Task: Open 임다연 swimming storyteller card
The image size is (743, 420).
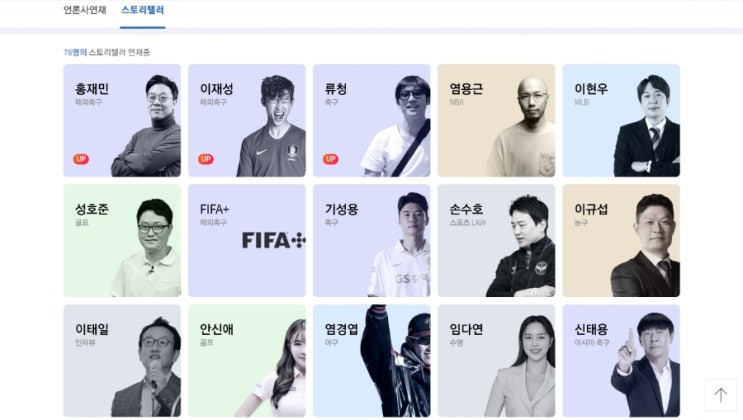Action: (496, 361)
